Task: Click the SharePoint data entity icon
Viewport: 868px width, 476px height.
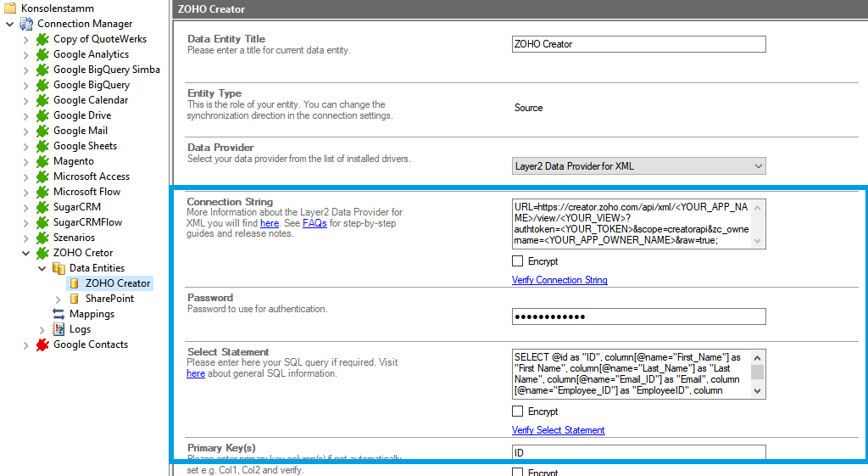Action: point(75,299)
